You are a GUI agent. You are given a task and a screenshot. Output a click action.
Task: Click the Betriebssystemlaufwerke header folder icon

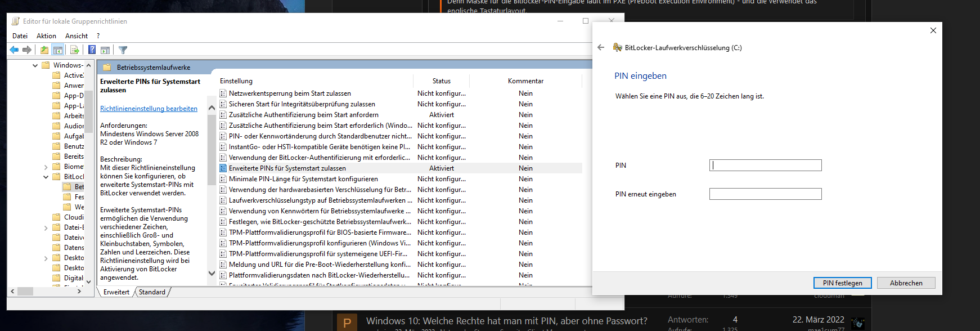[107, 68]
